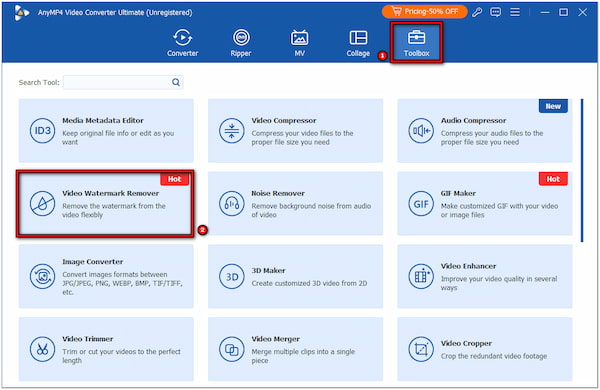Click the Hot badge on Video Watermark Remover
The width and height of the screenshot is (600, 390).
point(174,179)
